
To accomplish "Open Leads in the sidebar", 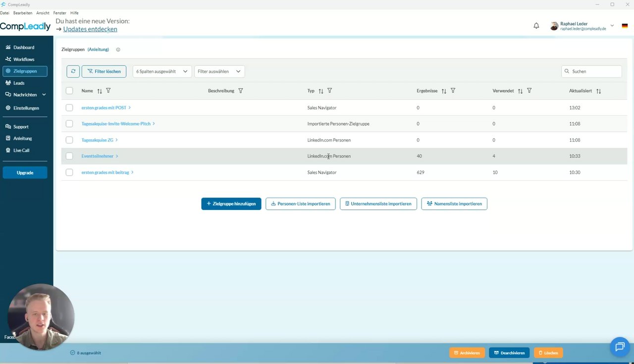I will 19,83.
